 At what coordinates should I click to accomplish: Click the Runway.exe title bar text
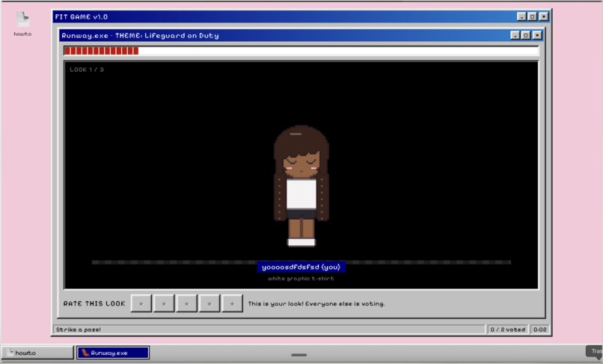[x=140, y=35]
